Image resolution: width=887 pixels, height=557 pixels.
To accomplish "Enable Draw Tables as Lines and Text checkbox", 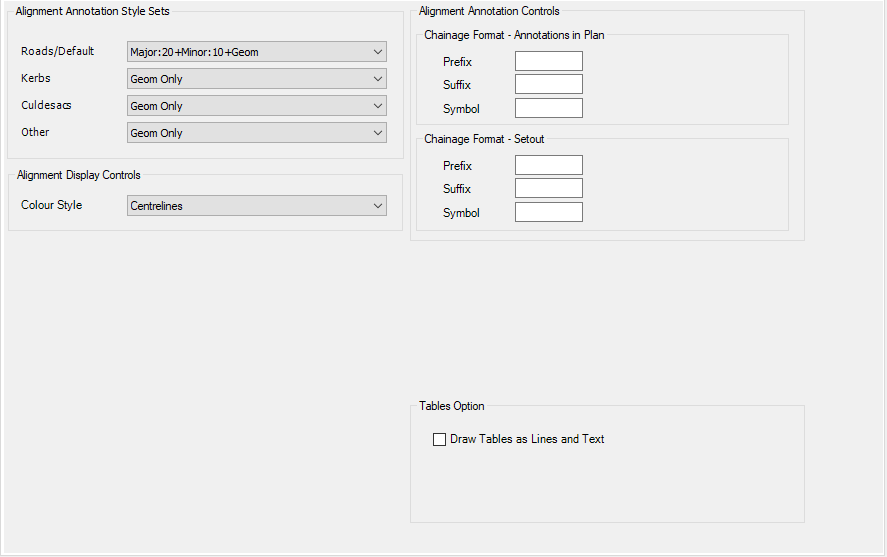I will pos(440,439).
